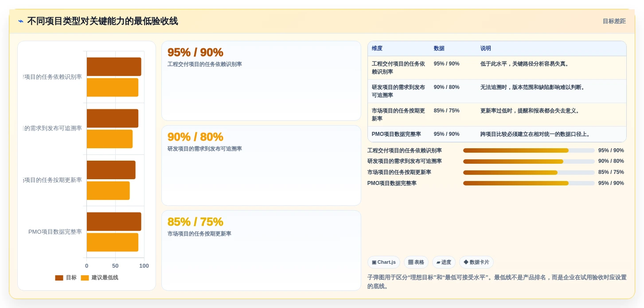Image resolution: width=644 pixels, height=308 pixels.
Task: Click the 目标差距 label in the header
Action: point(614,21)
